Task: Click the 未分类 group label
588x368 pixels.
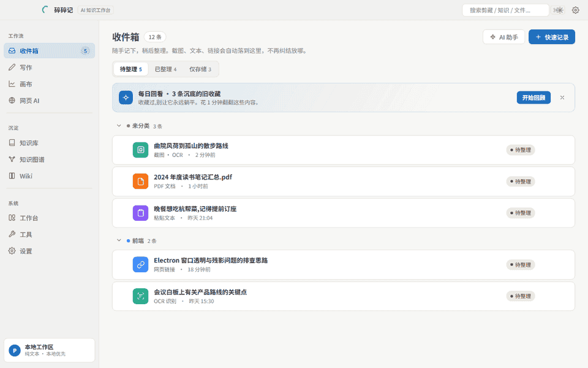Action: click(141, 126)
